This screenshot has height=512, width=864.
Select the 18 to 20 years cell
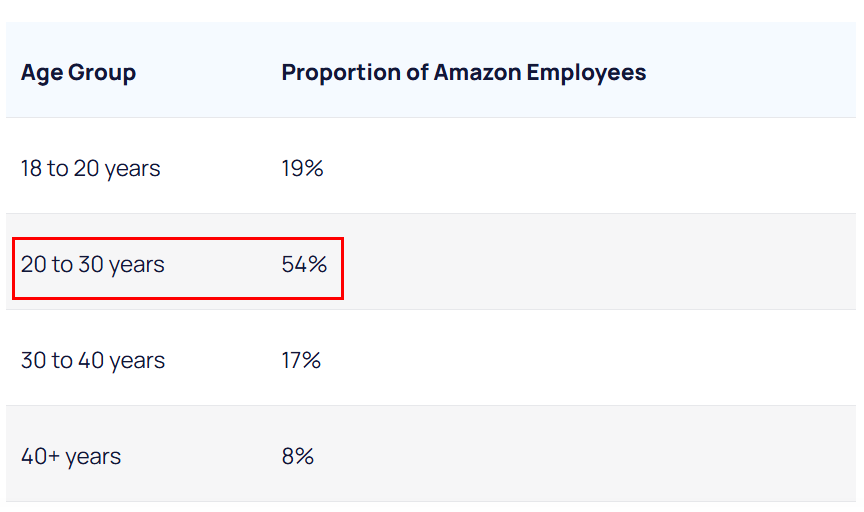[90, 169]
